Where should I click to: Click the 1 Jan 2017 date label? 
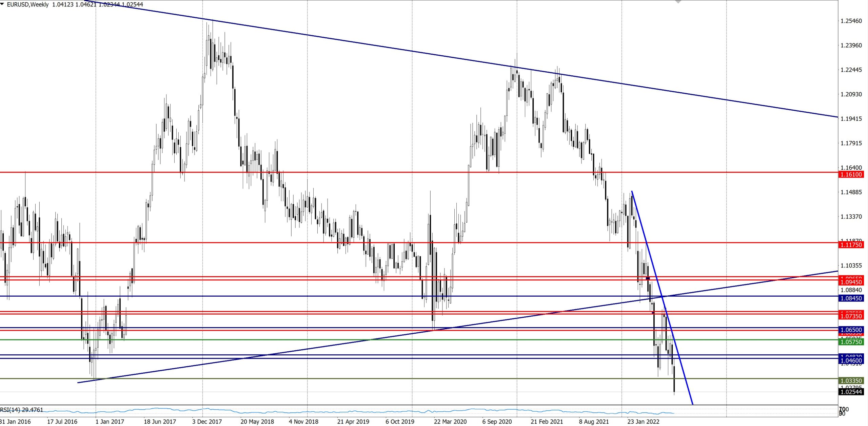click(x=110, y=422)
